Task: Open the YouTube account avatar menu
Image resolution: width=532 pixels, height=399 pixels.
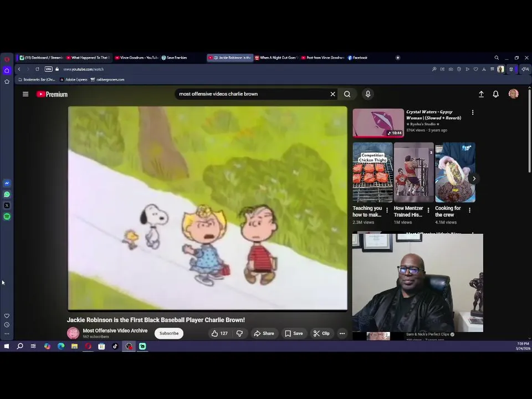Action: tap(513, 94)
